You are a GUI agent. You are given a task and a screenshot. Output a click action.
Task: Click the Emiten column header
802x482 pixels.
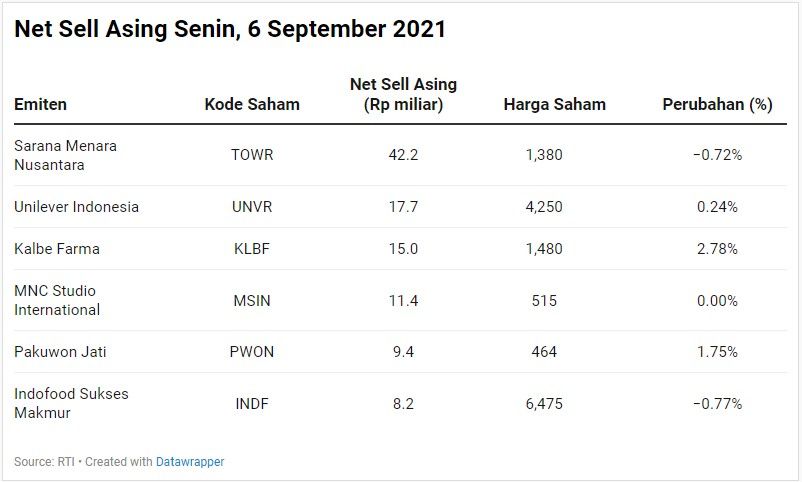pos(41,104)
